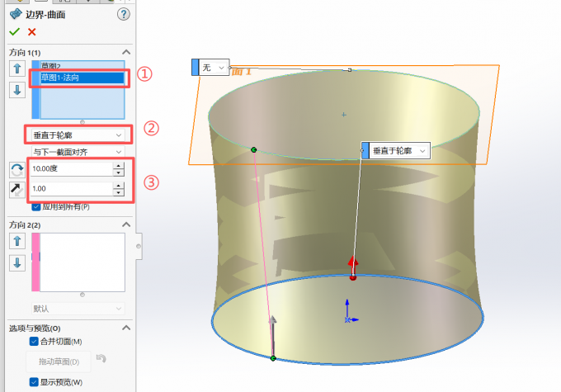
Task: Toggle 应用到所有(P) checkbox
Action: pos(36,206)
